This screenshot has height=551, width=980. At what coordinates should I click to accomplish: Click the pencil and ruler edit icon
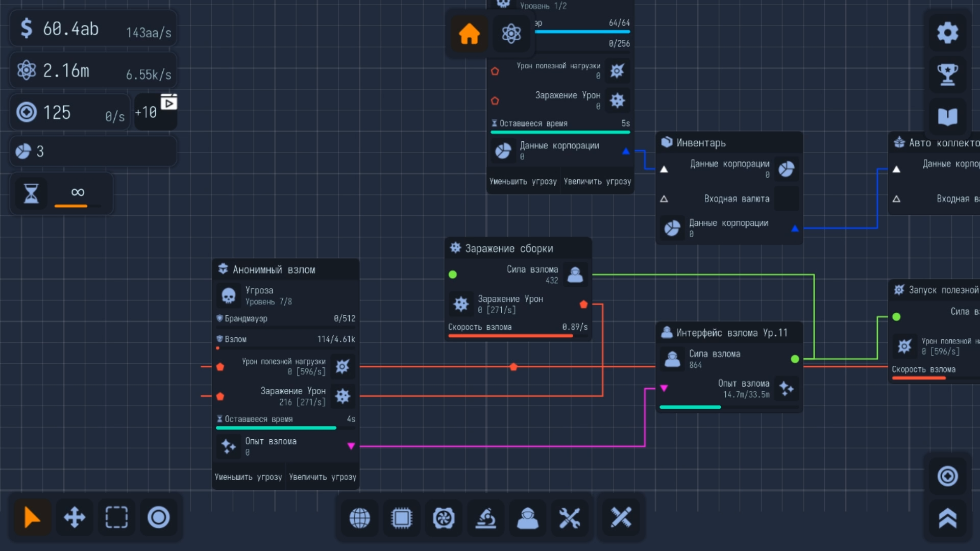(621, 518)
